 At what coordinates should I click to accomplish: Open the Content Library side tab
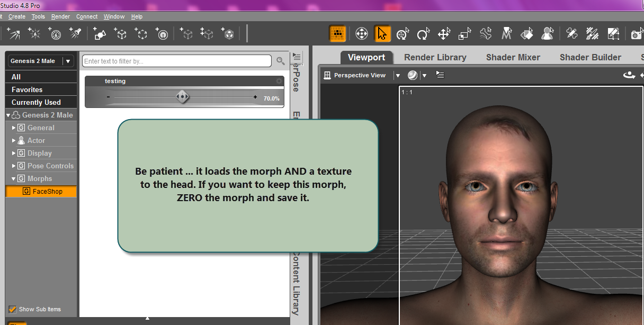[296, 283]
